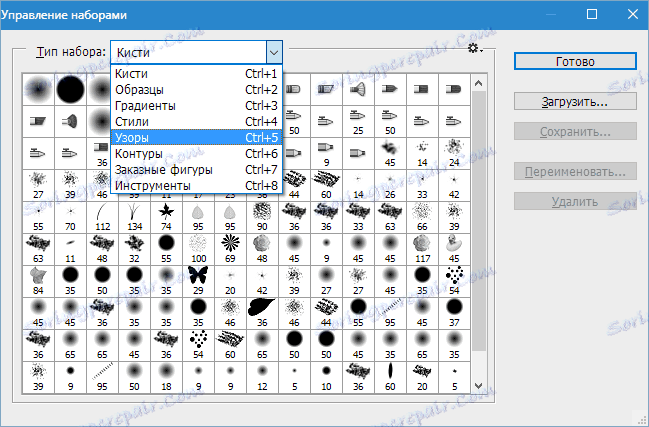Select the rose brush labeled 117

[x=422, y=249]
